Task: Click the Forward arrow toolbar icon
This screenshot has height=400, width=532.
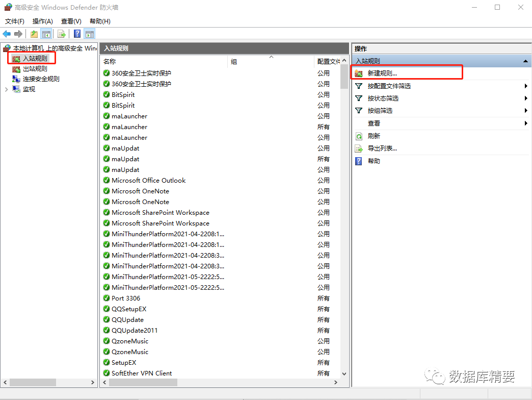Action: pyautogui.click(x=18, y=34)
